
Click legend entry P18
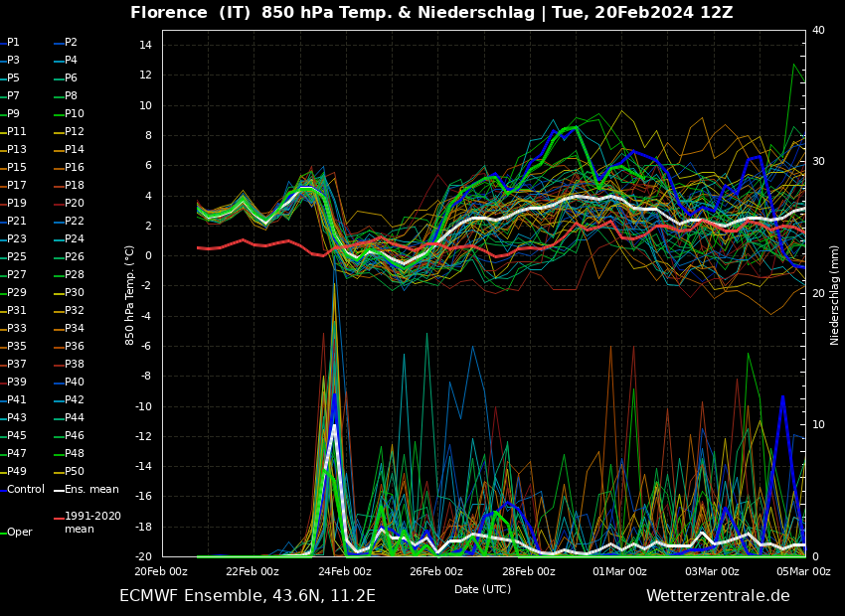coord(69,185)
